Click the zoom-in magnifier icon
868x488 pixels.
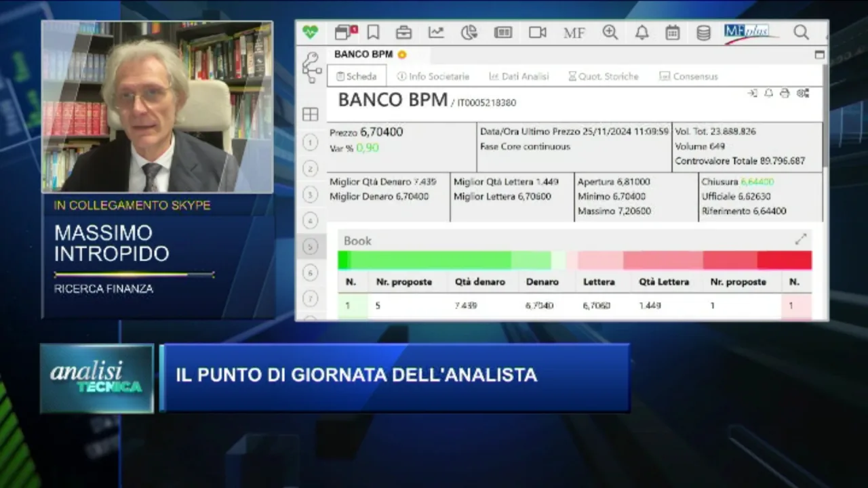tap(610, 32)
